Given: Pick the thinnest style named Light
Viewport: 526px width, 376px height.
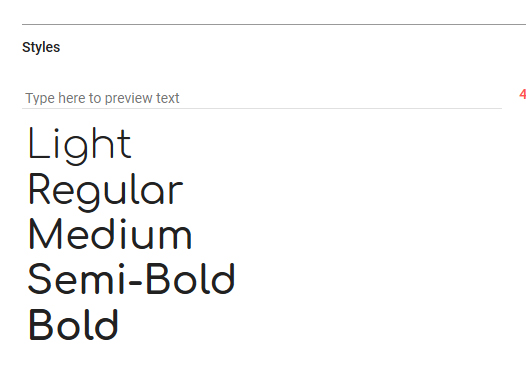Looking at the screenshot, I should pos(80,146).
